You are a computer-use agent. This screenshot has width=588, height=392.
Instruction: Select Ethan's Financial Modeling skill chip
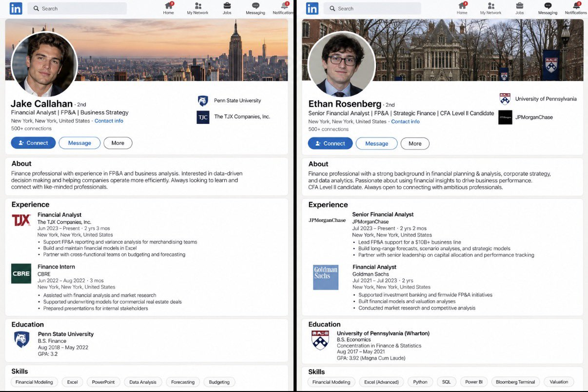pos(332,382)
